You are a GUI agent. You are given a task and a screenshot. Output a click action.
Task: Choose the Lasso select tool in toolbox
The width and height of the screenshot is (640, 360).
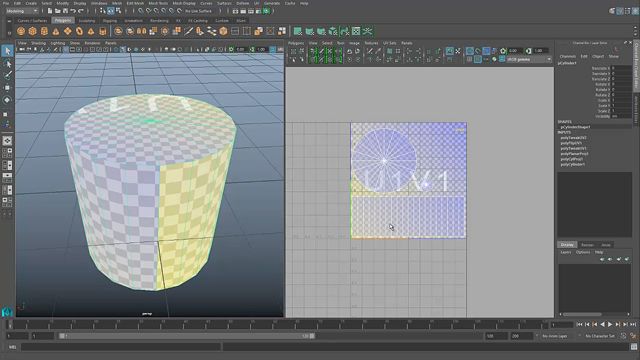(x=7, y=64)
